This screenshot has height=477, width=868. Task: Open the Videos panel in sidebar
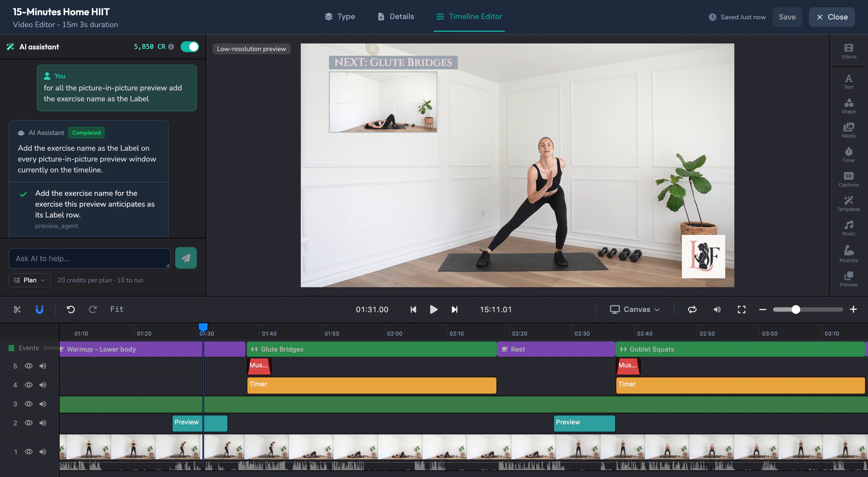point(848,51)
